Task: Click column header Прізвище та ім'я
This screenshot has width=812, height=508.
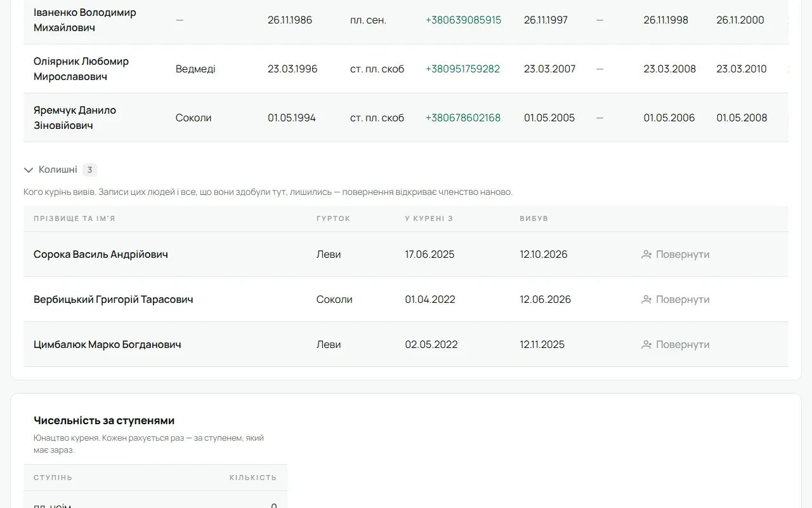Action: click(74, 218)
